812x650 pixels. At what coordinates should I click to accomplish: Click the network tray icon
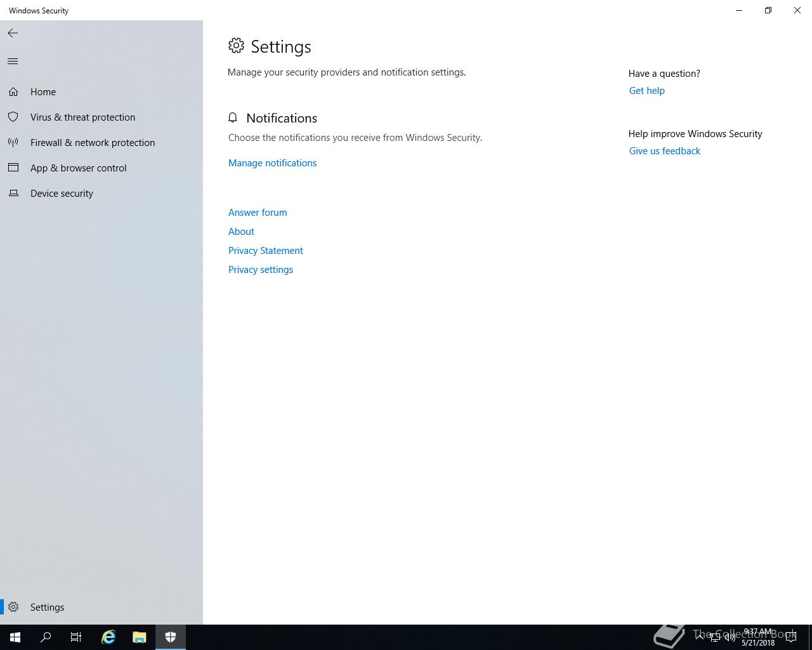point(714,638)
